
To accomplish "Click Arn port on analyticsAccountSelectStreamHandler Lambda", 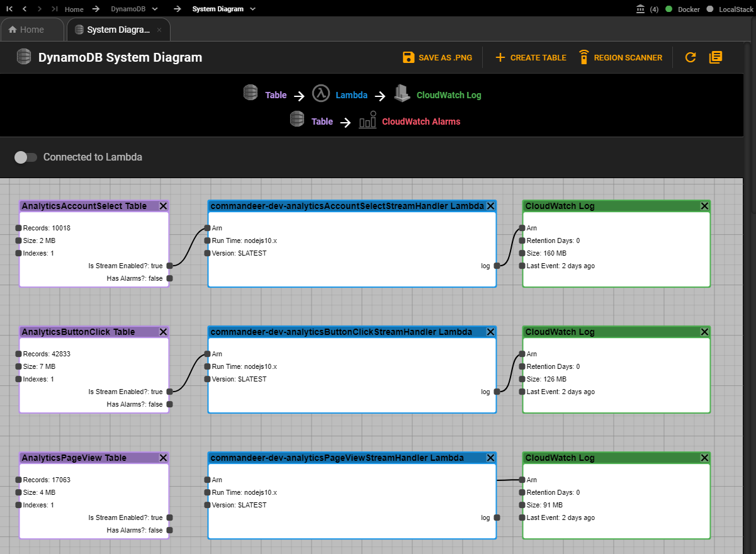I will click(x=207, y=228).
